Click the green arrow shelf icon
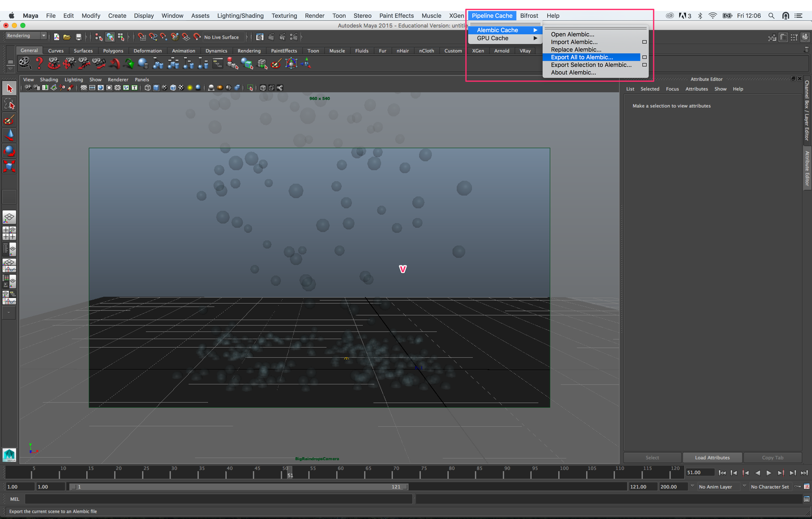Screen dimensions: 812x519 coord(129,64)
